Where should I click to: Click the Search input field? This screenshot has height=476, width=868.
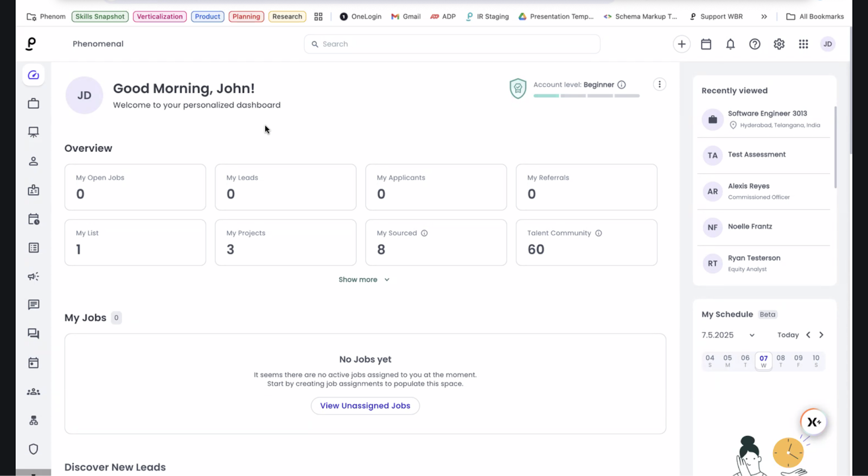point(452,45)
